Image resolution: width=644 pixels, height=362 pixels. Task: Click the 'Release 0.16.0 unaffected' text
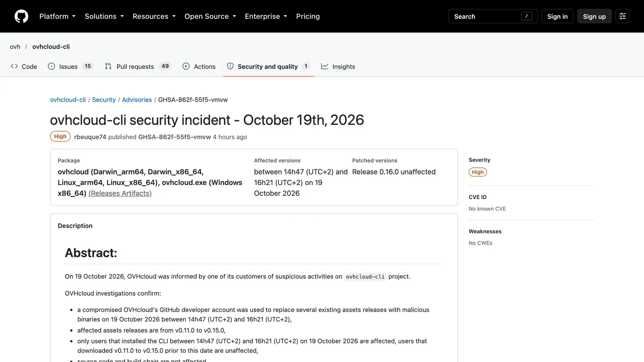(394, 172)
